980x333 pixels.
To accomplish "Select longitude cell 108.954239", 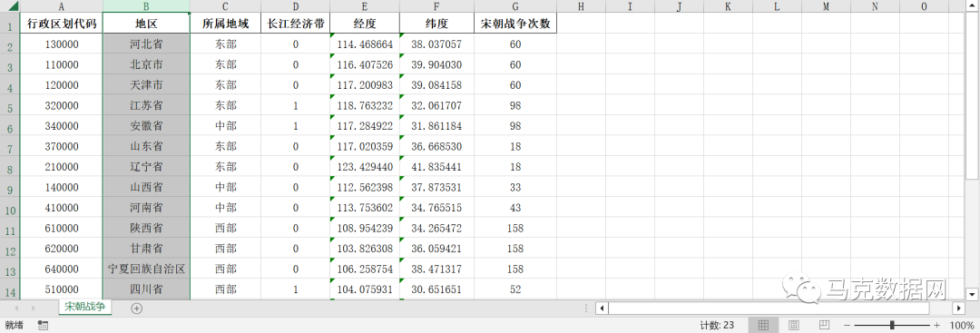I will point(365,228).
